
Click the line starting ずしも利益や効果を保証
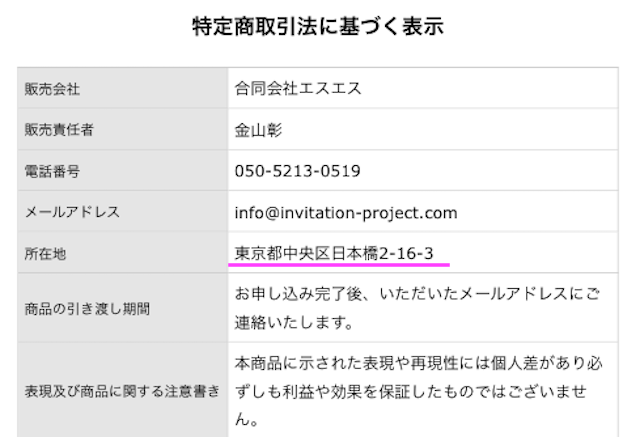[x=411, y=391]
